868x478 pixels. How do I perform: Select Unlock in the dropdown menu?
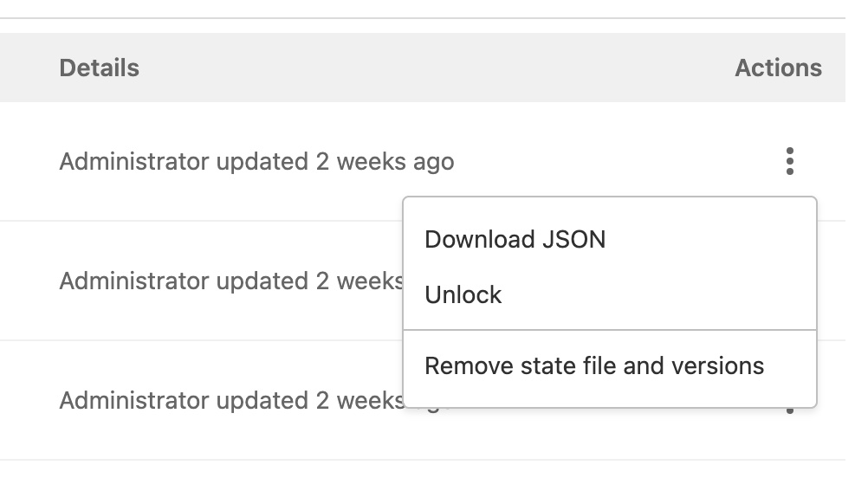click(x=463, y=295)
